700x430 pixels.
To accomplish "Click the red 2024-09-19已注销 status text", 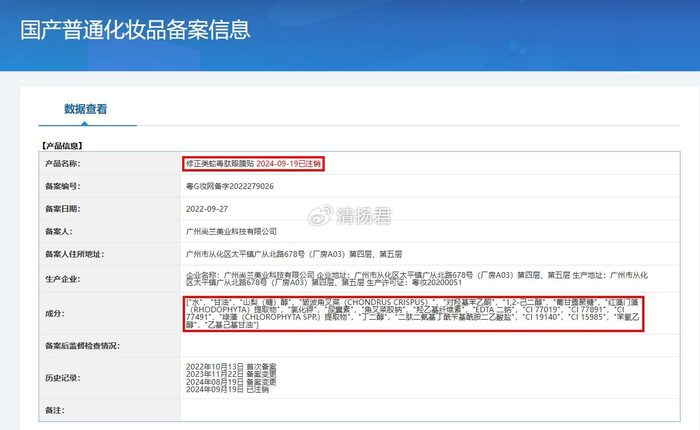I will click(288, 164).
